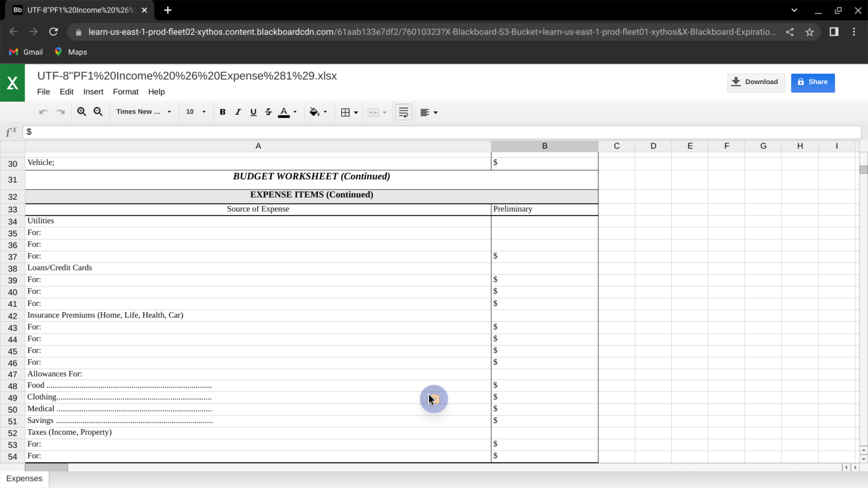This screenshot has height=488, width=868.
Task: Click the address bar URL
Action: 432,32
